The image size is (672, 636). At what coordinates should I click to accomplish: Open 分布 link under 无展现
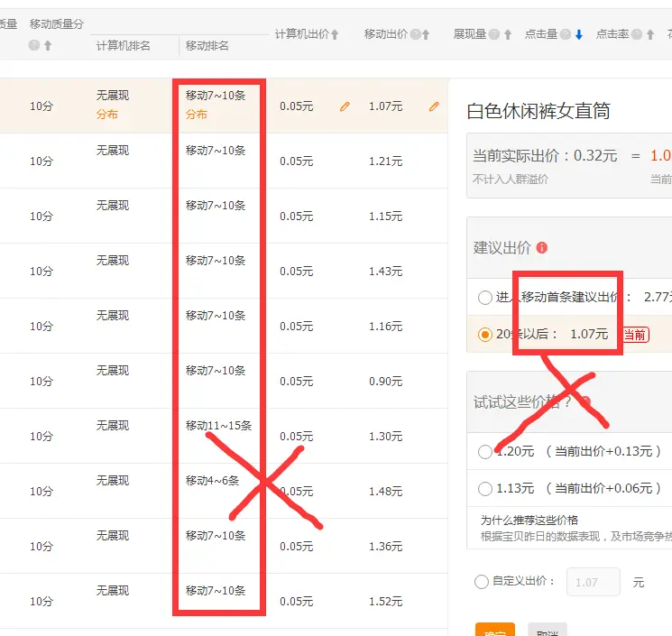(107, 115)
